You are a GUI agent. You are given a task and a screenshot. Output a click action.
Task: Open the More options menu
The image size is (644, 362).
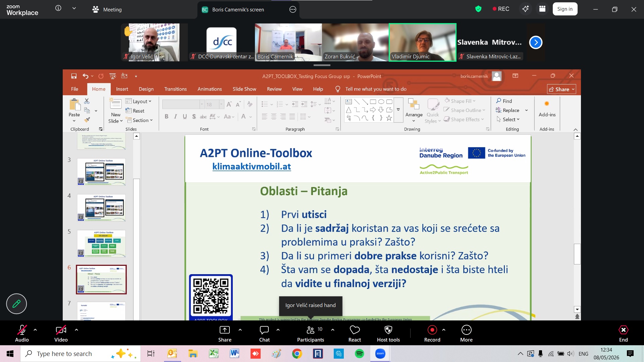tap(466, 334)
